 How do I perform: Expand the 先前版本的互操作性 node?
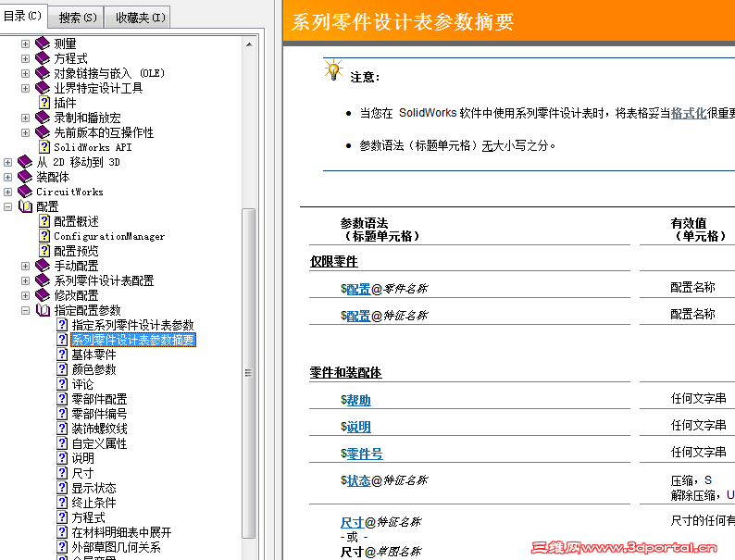(x=25, y=132)
